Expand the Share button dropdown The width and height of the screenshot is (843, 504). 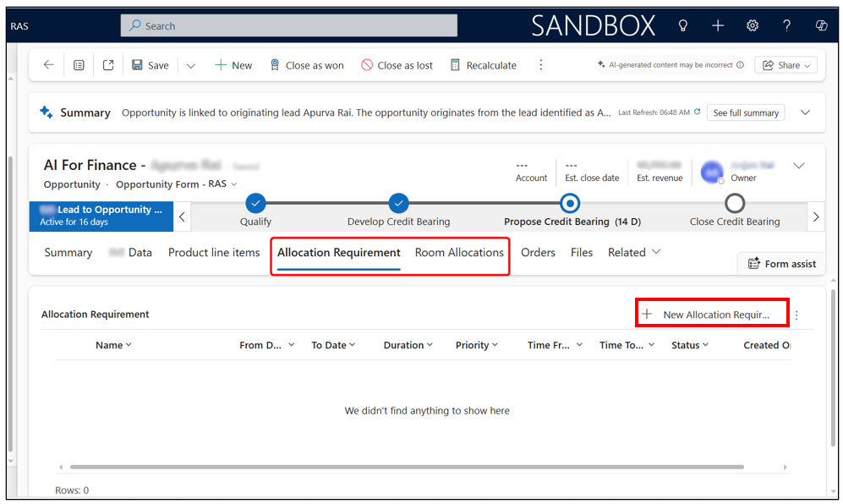807,65
